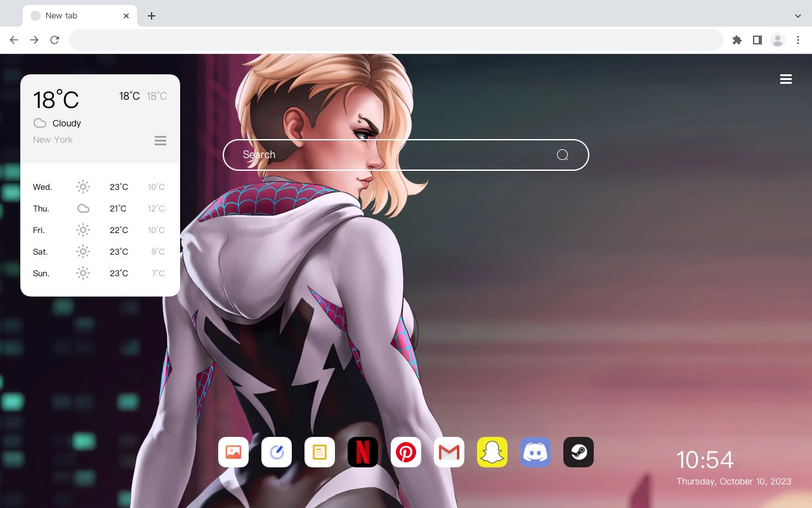Image resolution: width=812 pixels, height=508 pixels.
Task: Open the blue task checklist shortcut
Action: click(277, 452)
